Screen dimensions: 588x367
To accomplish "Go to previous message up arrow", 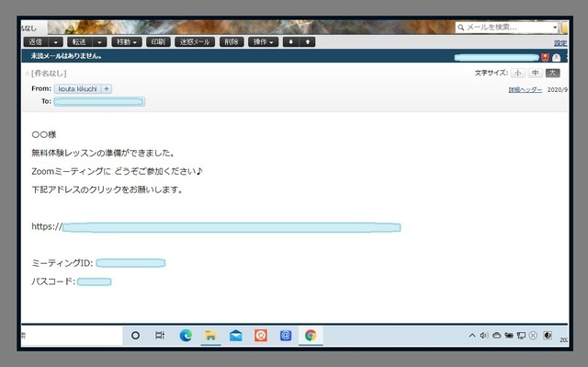I will tap(308, 41).
